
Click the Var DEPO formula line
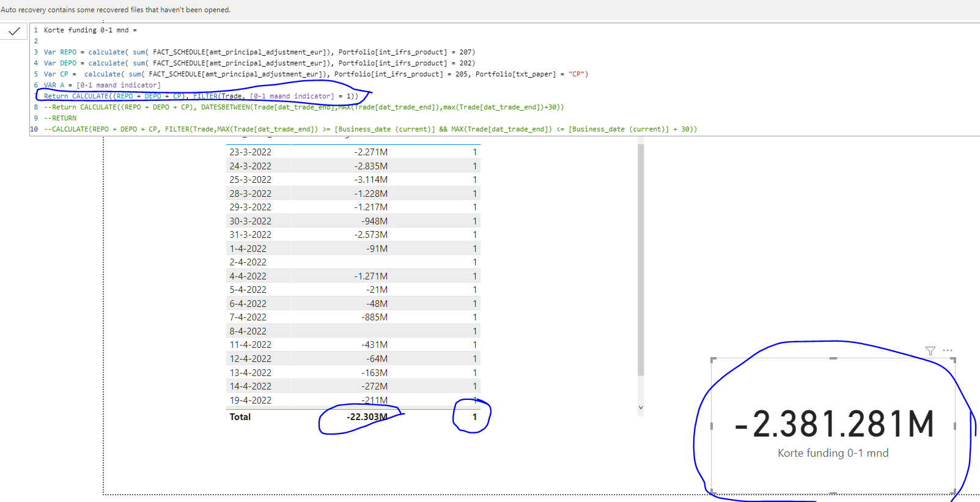point(259,63)
